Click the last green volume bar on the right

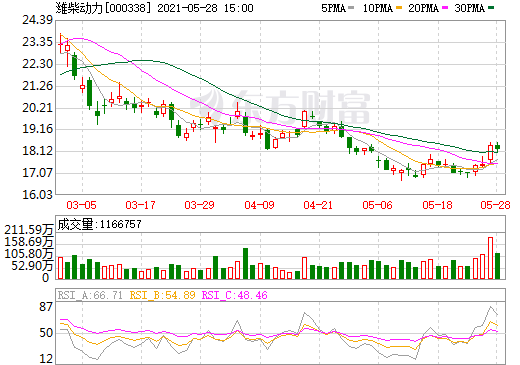pyautogui.click(x=498, y=266)
